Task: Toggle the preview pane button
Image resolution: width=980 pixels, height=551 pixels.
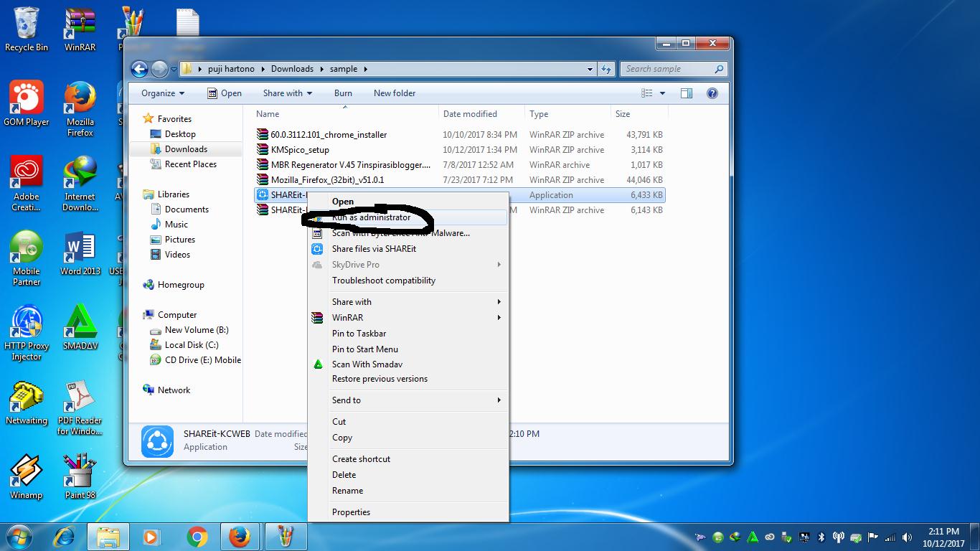Action: (x=687, y=93)
